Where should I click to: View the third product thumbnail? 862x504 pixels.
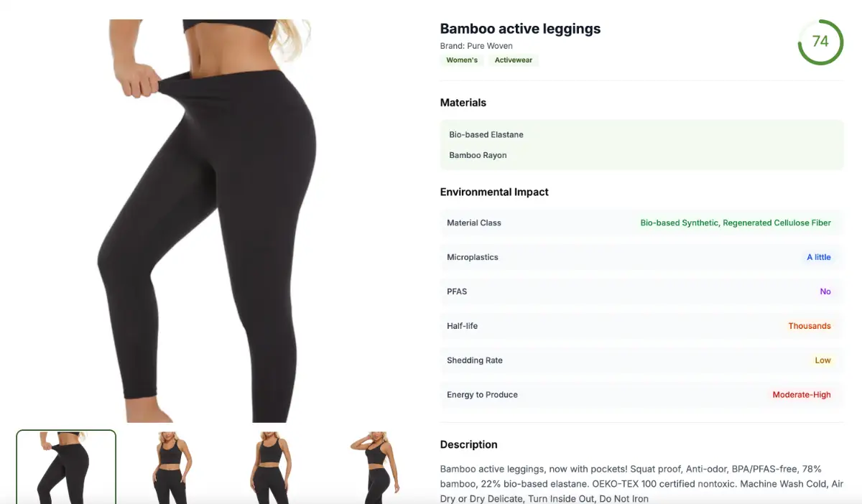pyautogui.click(x=271, y=467)
